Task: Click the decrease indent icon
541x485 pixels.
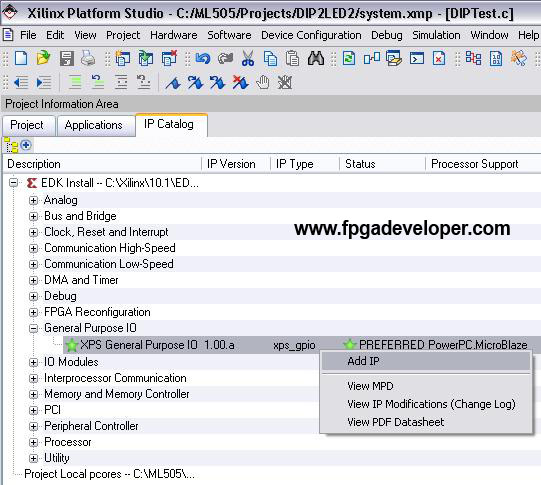Action: [21, 82]
